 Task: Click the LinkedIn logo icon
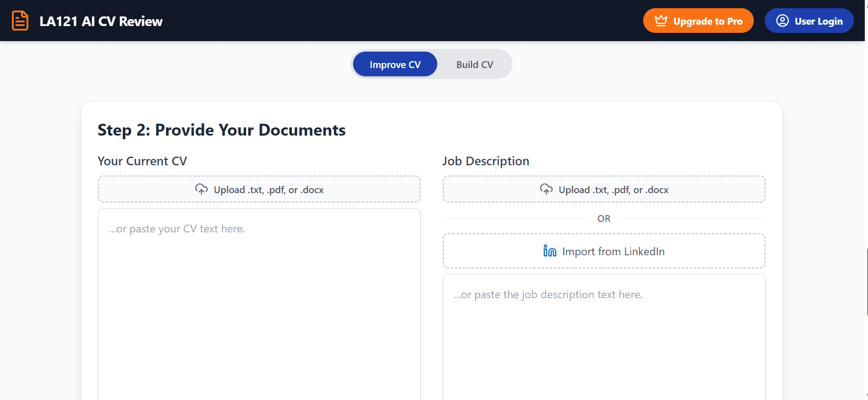pos(550,251)
